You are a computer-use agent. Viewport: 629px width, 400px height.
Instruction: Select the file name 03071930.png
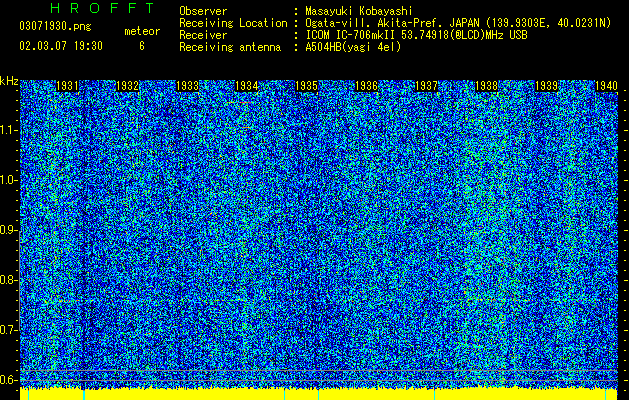[x=55, y=27]
